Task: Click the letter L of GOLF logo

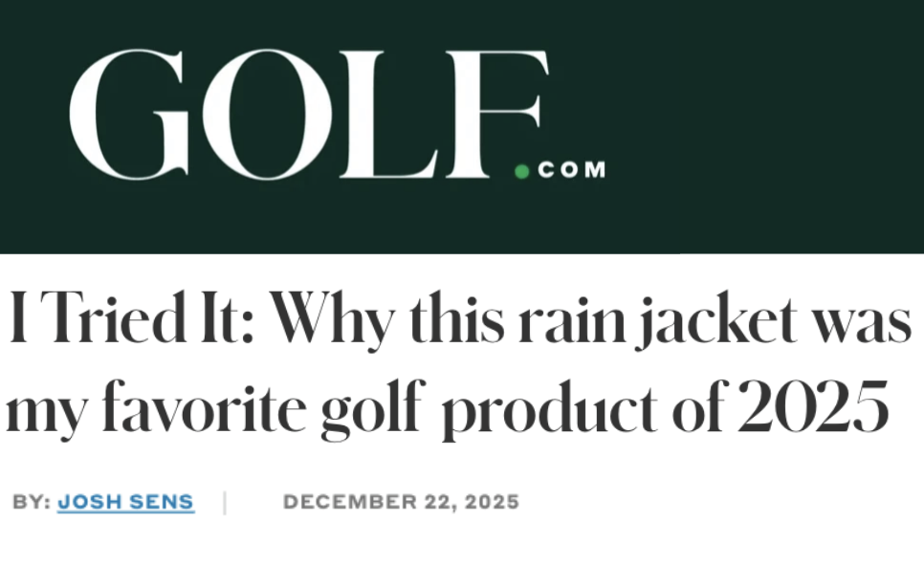Action: (x=389, y=115)
